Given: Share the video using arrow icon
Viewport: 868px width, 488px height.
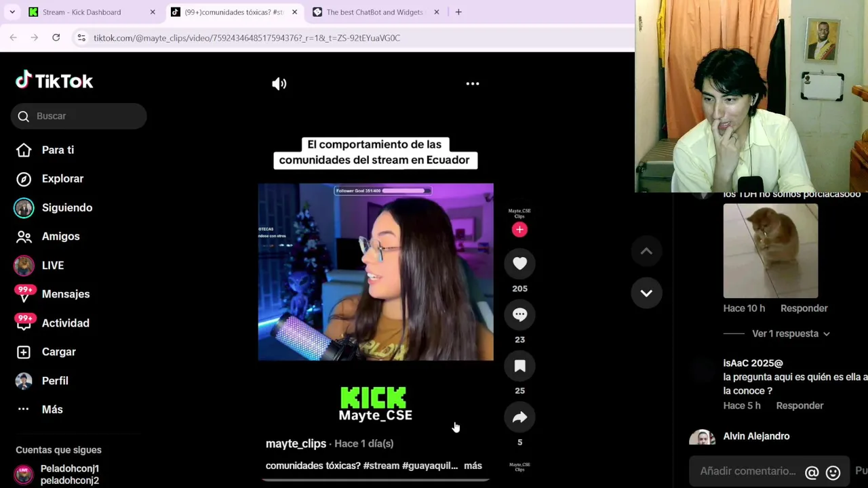Looking at the screenshot, I should tap(519, 418).
